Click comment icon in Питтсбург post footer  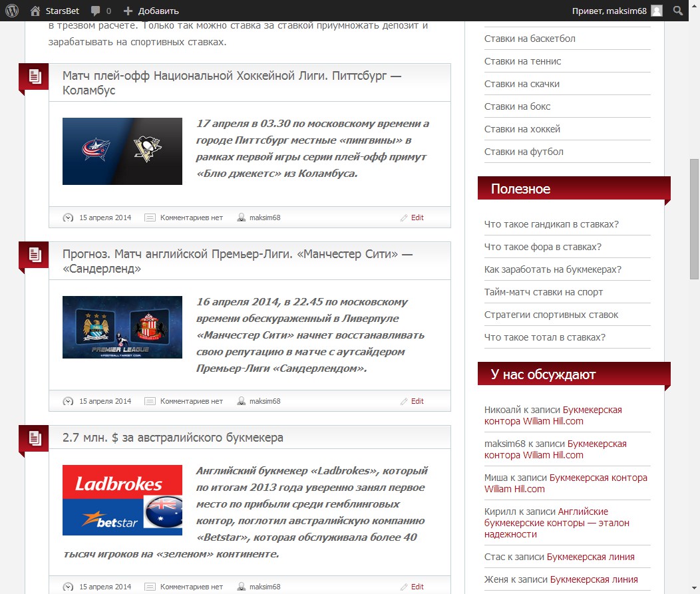[x=150, y=218]
